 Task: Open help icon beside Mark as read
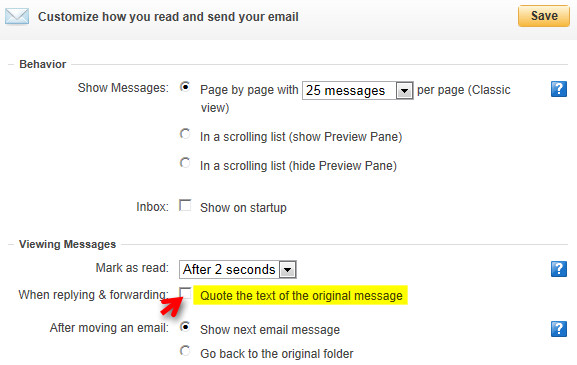(559, 269)
